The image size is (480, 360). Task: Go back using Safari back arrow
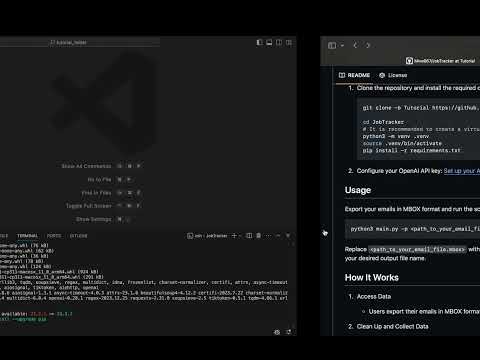(355, 45)
